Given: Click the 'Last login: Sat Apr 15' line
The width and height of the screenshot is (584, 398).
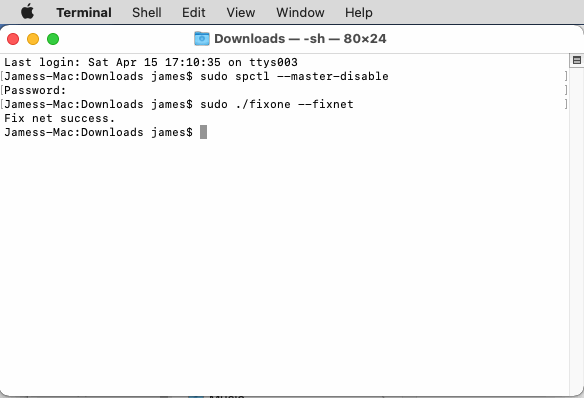Looking at the screenshot, I should tap(151, 62).
